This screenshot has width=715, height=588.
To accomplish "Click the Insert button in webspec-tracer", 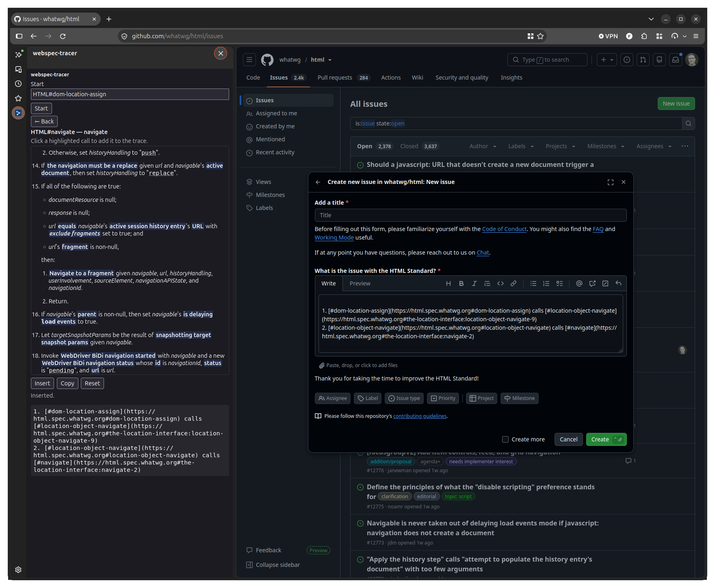I will click(x=42, y=383).
